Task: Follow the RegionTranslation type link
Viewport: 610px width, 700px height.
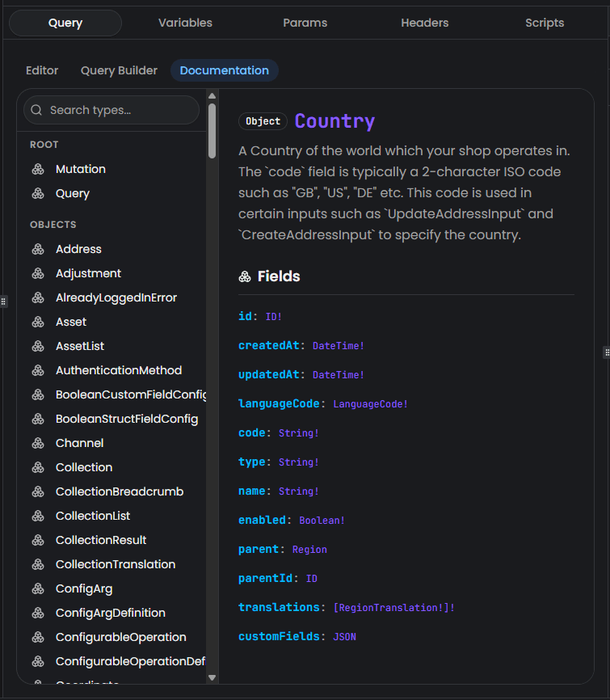Action: [394, 608]
